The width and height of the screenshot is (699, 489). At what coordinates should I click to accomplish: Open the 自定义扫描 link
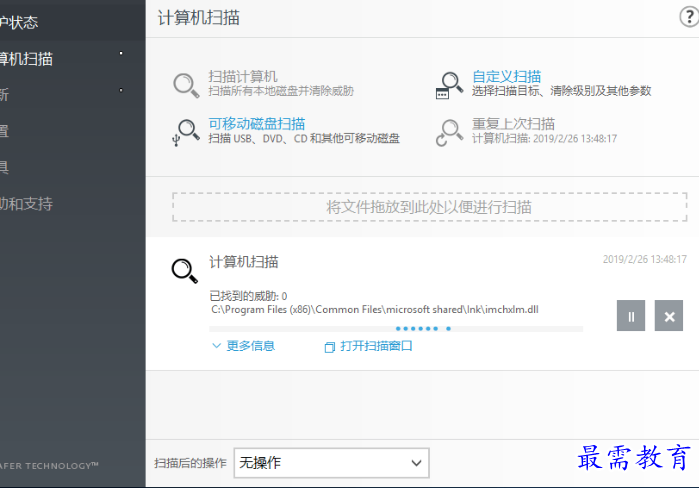click(506, 76)
